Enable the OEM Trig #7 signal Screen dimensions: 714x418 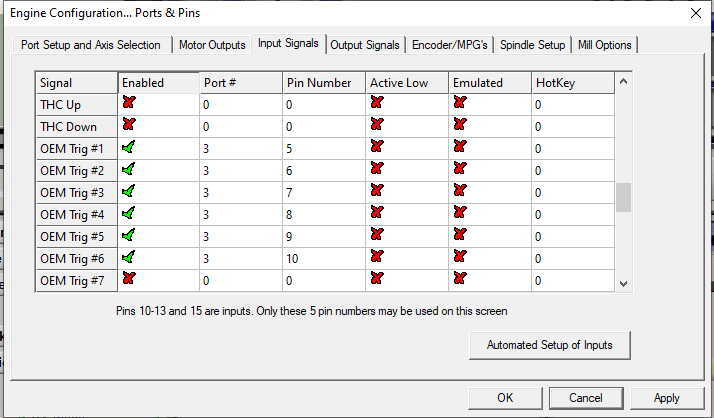coord(129,278)
